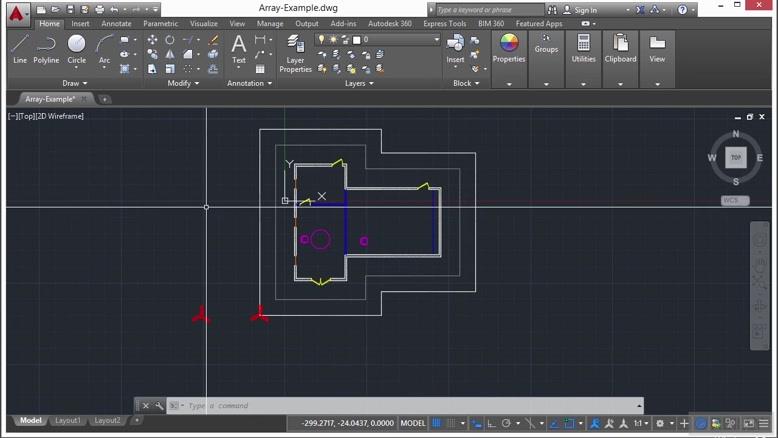Click the WCS label below ViewCube
This screenshot has width=778, height=438.
pyautogui.click(x=735, y=200)
